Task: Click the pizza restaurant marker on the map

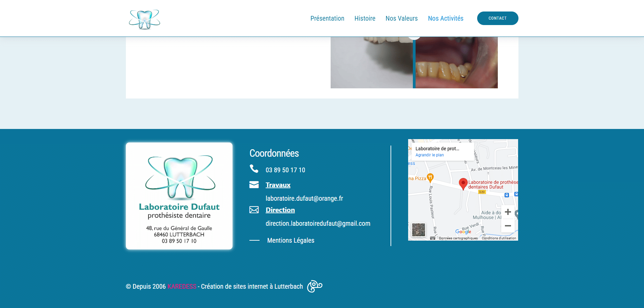Action: [x=430, y=177]
